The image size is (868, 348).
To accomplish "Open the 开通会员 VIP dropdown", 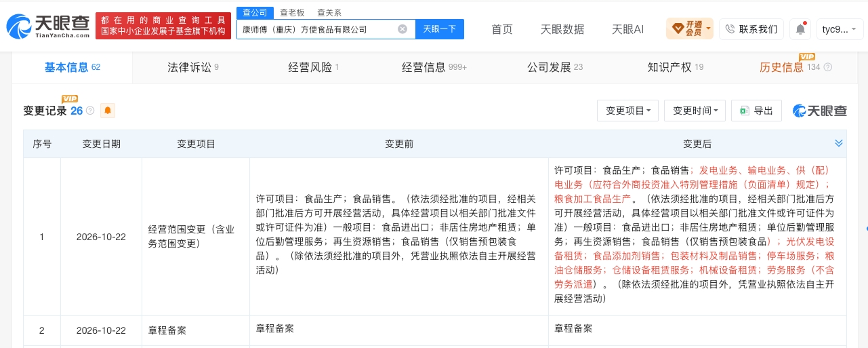I will 690,29.
